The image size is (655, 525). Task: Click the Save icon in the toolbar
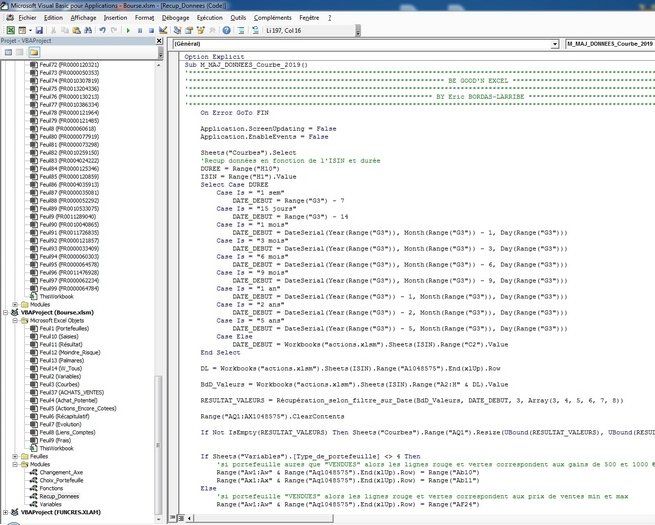38,31
